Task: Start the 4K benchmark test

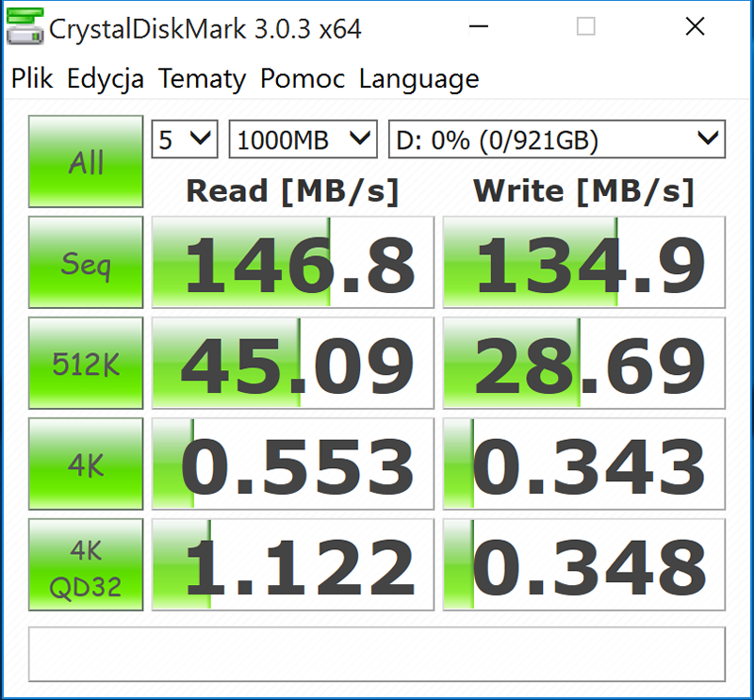Action: tap(86, 464)
